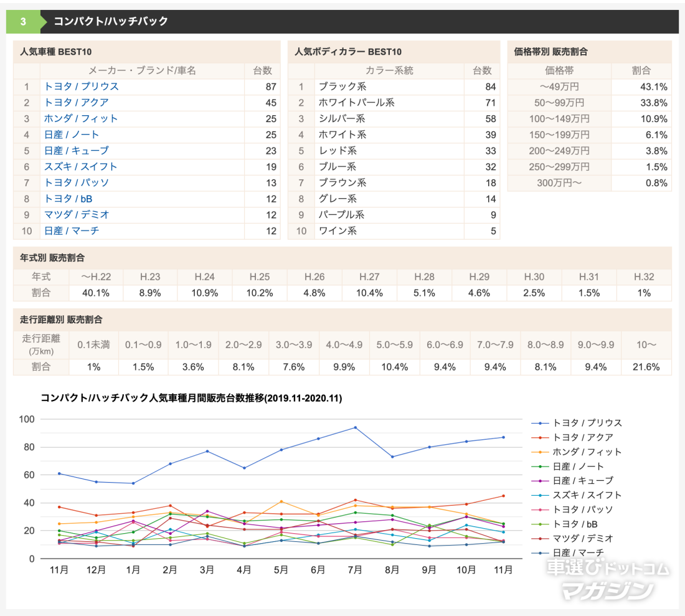Click the グレー系 color row
Screen dimensions: 685x616
(394, 199)
